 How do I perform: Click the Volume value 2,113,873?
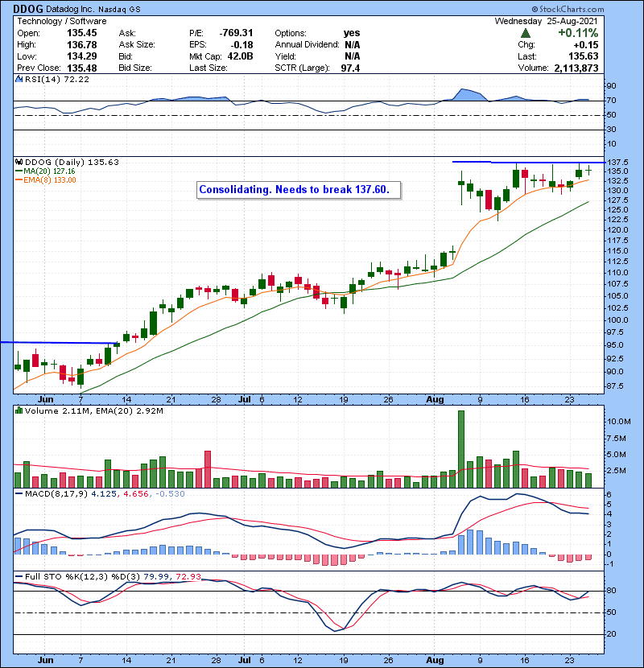[576, 68]
